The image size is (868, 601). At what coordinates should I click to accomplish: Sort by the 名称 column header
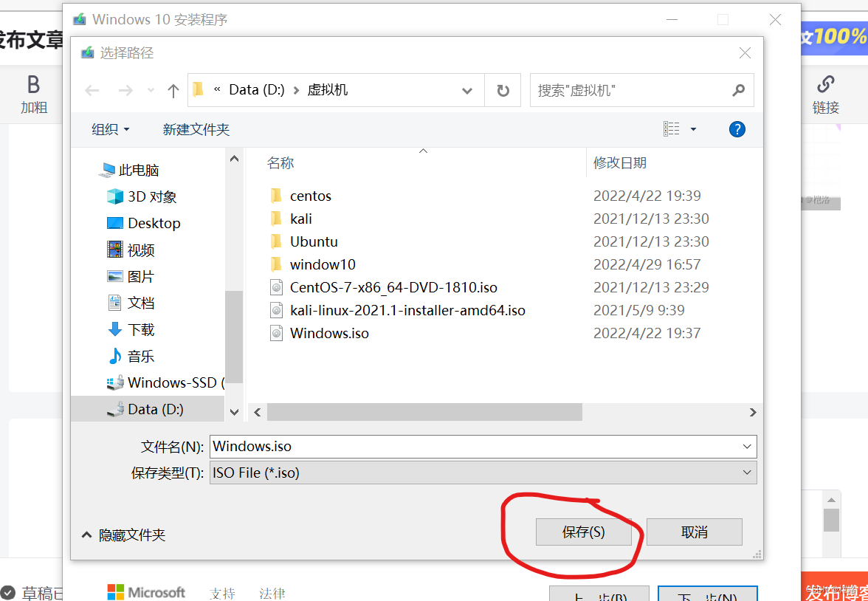280,163
